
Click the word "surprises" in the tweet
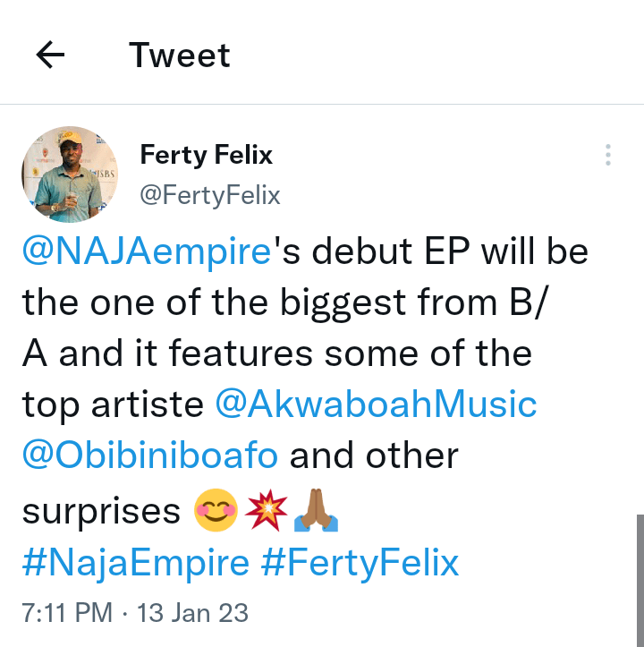101,511
